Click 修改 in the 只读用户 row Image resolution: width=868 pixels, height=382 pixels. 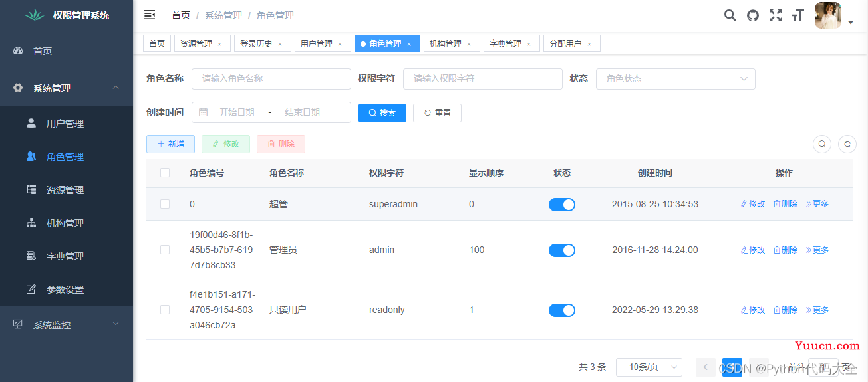[x=753, y=310]
